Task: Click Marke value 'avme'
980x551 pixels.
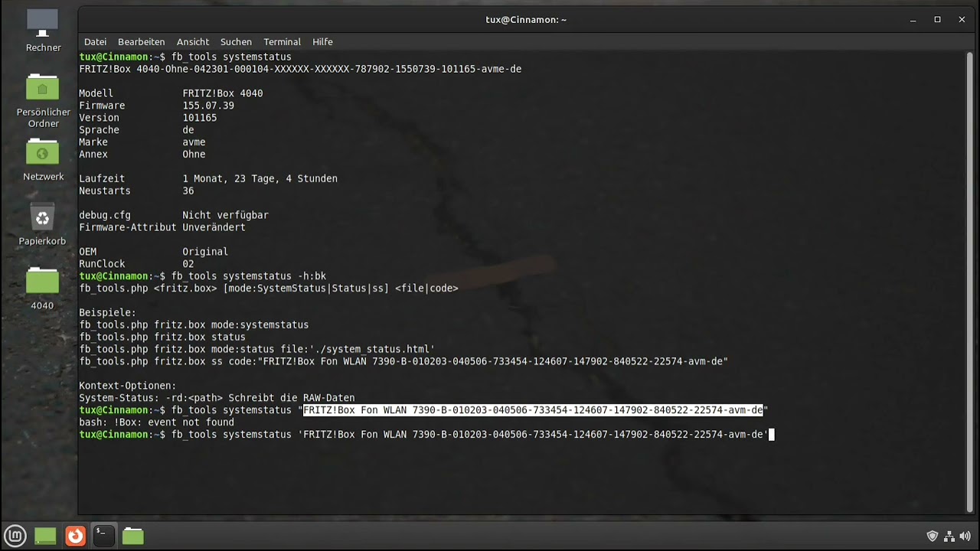Action: (194, 142)
